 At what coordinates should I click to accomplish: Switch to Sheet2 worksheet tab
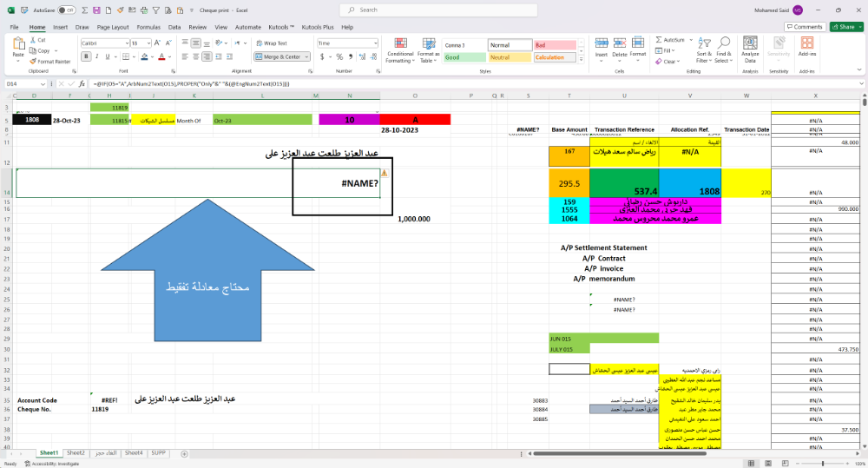[76, 453]
